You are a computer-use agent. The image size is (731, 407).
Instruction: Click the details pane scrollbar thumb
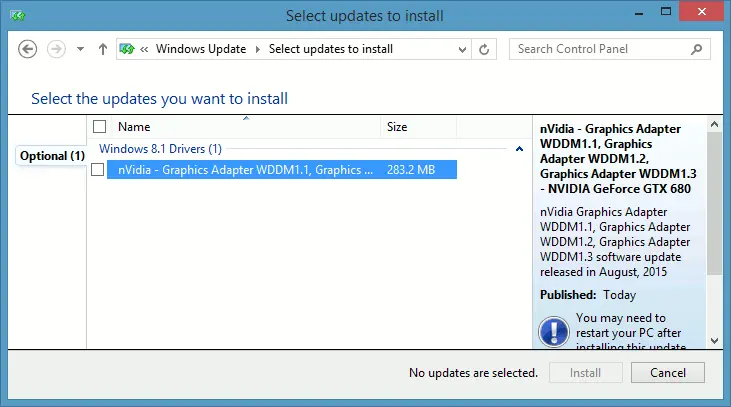714,203
